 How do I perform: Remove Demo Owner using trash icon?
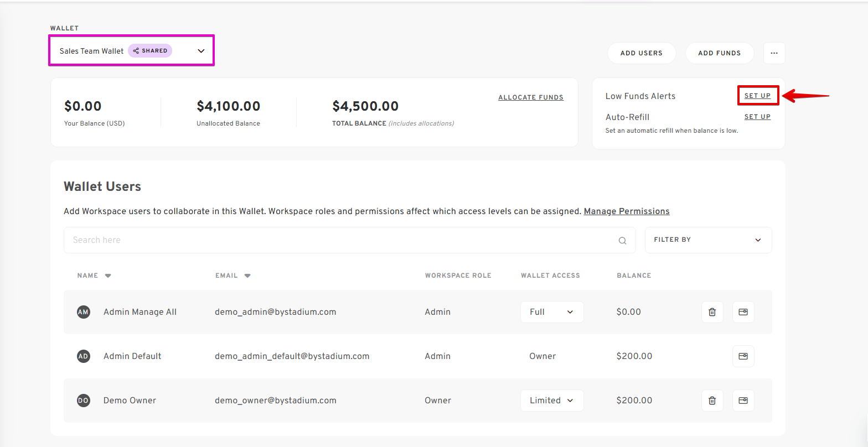[712, 401]
